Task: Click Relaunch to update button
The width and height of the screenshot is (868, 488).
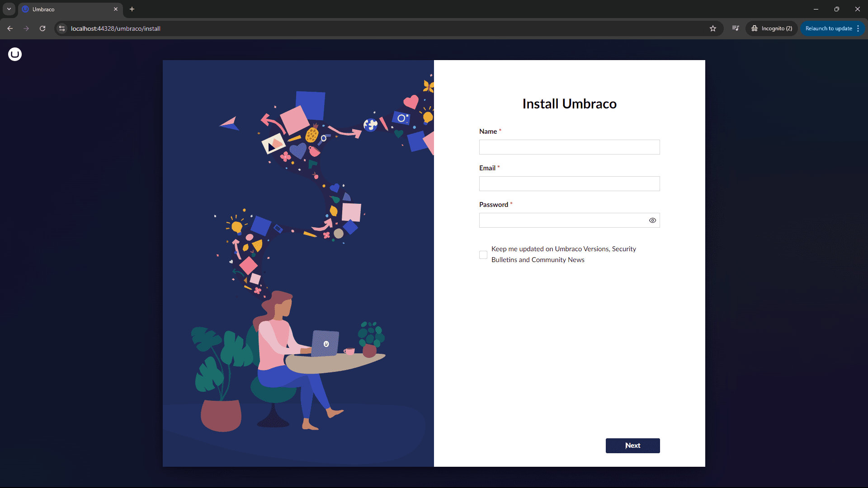Action: [828, 28]
